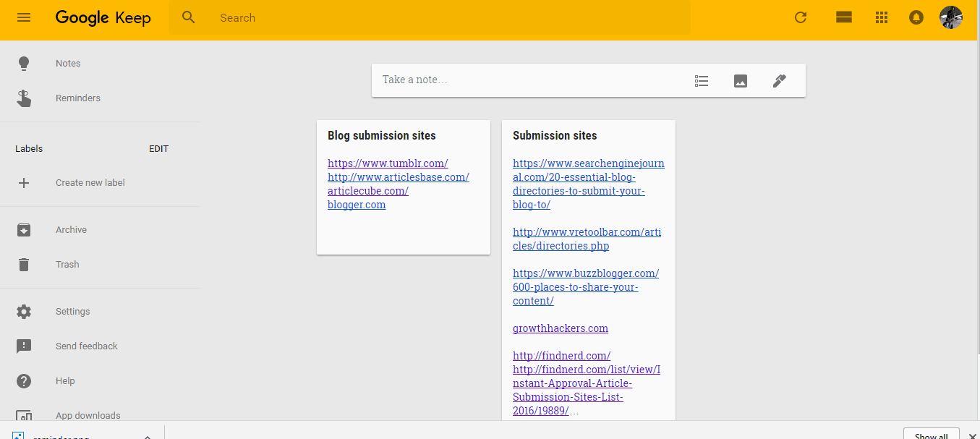Open the main menu hamburger icon
Viewport: 980px width, 439px height.
24,17
